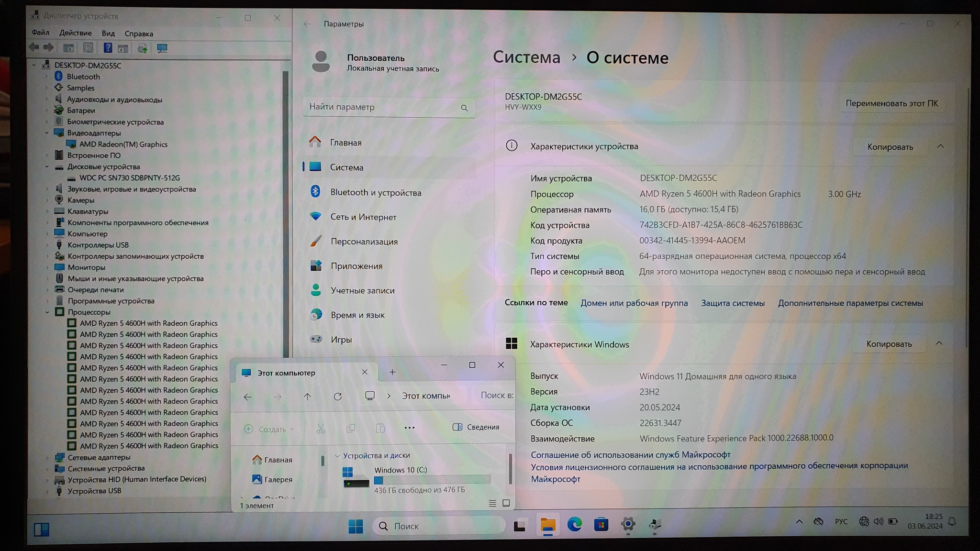The height and width of the screenshot is (551, 980).
Task: Click the search icon in Settings search box
Action: [464, 108]
